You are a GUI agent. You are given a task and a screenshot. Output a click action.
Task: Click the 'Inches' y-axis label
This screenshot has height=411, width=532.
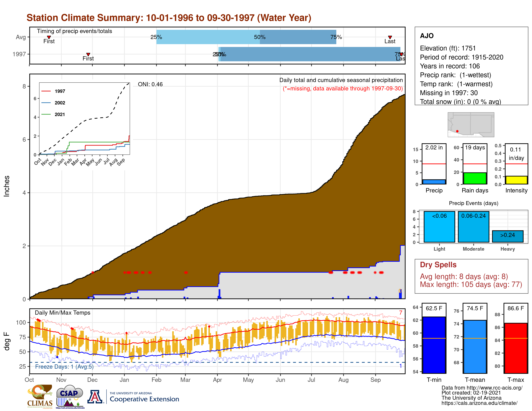(x=7, y=186)
